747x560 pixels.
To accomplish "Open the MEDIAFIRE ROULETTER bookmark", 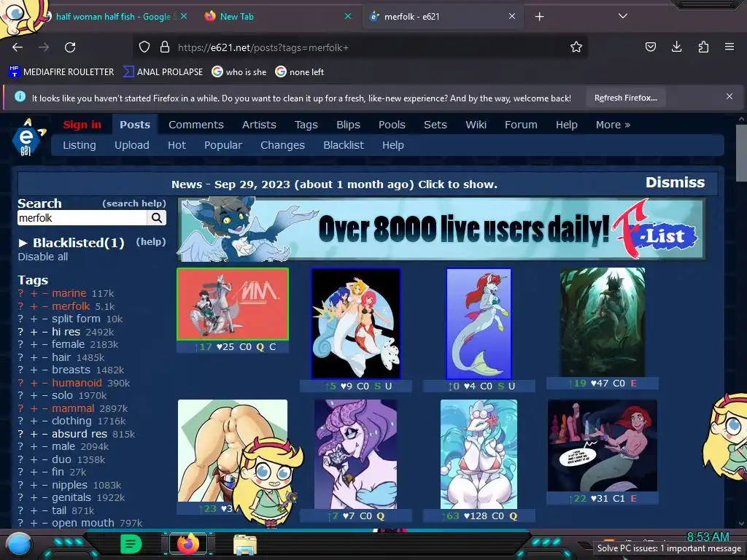I will (x=61, y=72).
